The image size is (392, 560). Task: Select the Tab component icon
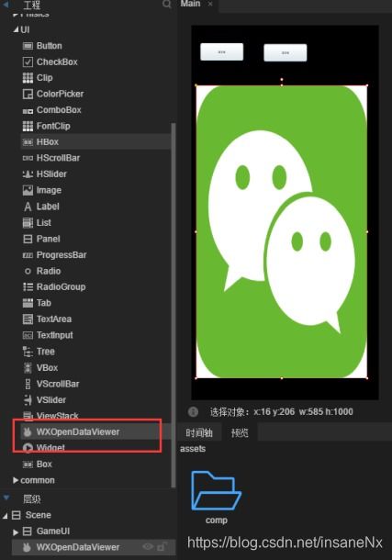[28, 303]
